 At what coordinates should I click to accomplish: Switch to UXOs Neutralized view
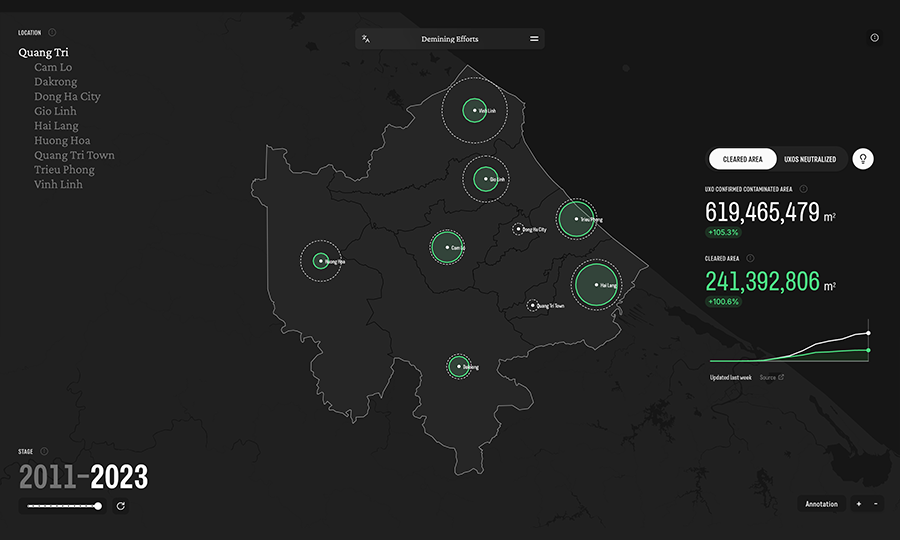coord(810,159)
